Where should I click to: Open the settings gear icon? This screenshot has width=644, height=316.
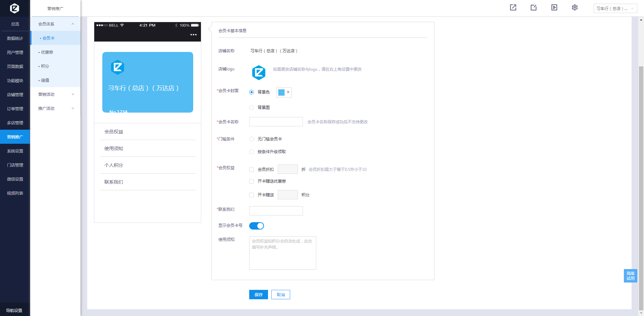tap(575, 8)
